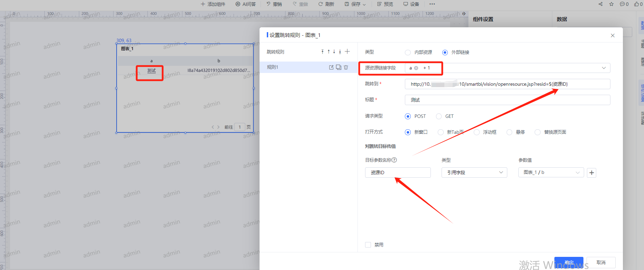Tick the 禁用 checkbox
Image resolution: width=644 pixels, height=270 pixels.
[368, 245]
